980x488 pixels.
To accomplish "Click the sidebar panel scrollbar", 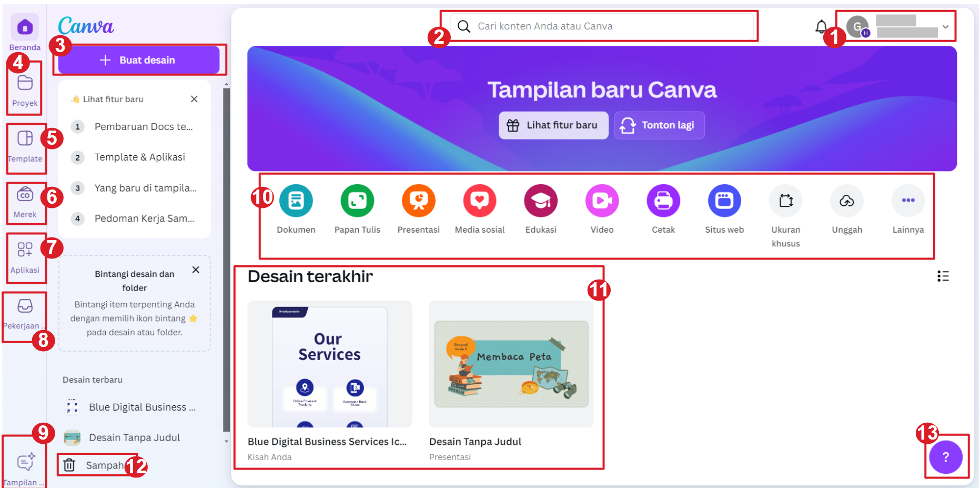I will 227,260.
